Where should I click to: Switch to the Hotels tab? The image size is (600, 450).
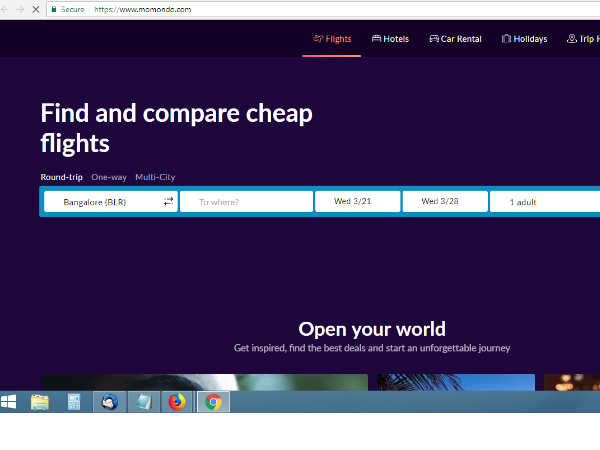pos(390,39)
